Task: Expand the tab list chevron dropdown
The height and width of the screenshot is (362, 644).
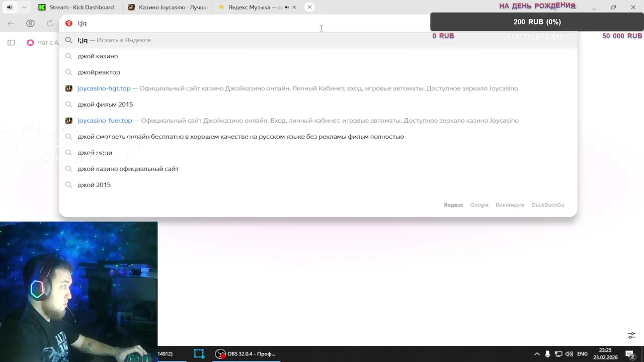Action: point(24,7)
